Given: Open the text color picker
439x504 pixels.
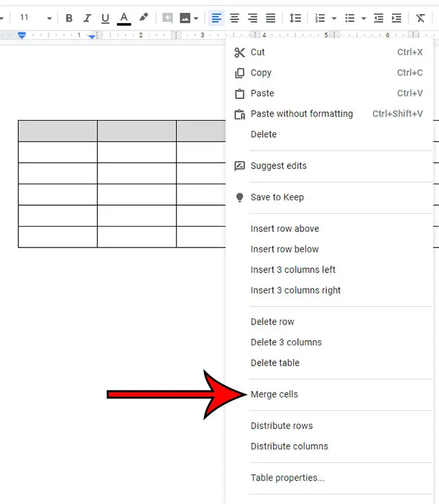Looking at the screenshot, I should pyautogui.click(x=124, y=18).
